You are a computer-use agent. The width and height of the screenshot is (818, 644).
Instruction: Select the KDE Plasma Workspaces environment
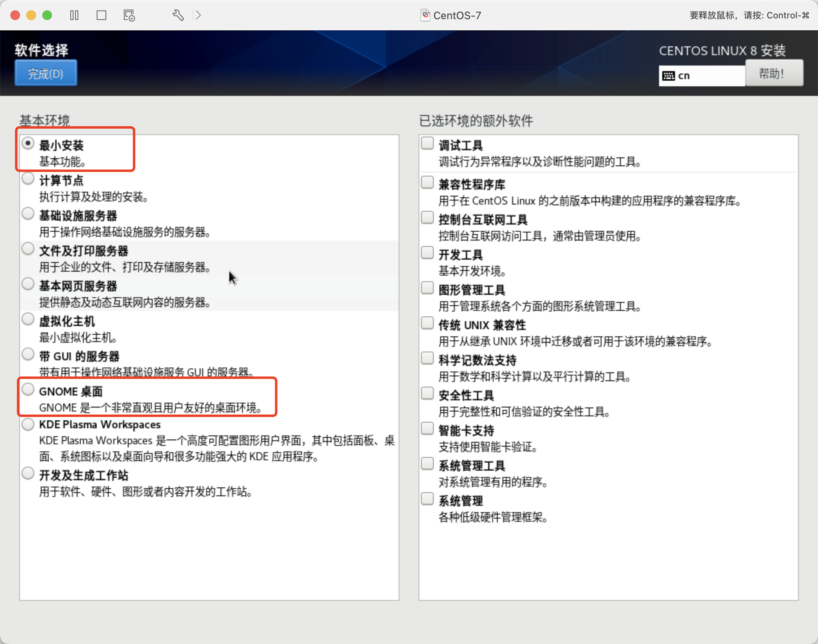point(28,424)
